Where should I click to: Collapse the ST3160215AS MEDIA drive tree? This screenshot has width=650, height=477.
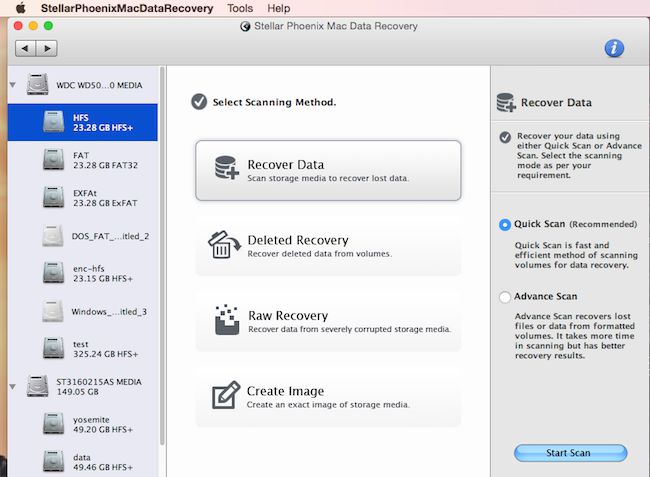click(x=13, y=386)
